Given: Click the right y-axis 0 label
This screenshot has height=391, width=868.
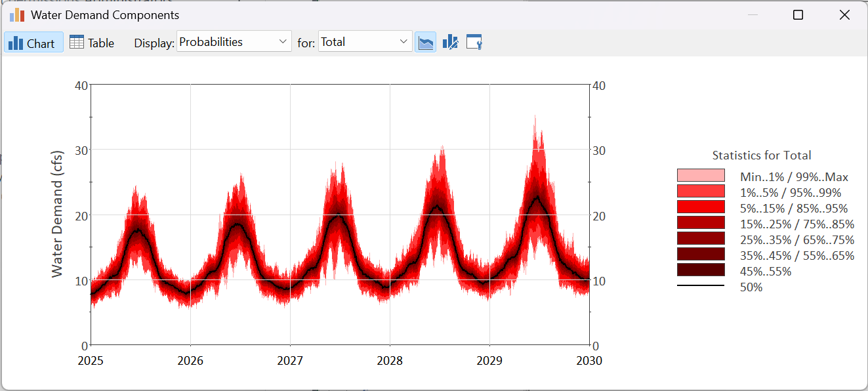Looking at the screenshot, I should [x=596, y=346].
